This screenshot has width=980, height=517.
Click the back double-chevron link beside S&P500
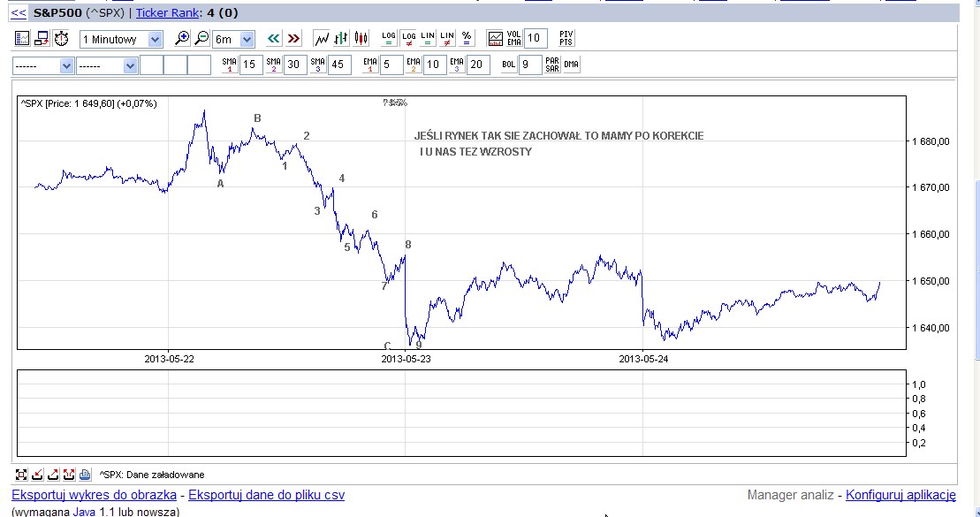coord(19,12)
